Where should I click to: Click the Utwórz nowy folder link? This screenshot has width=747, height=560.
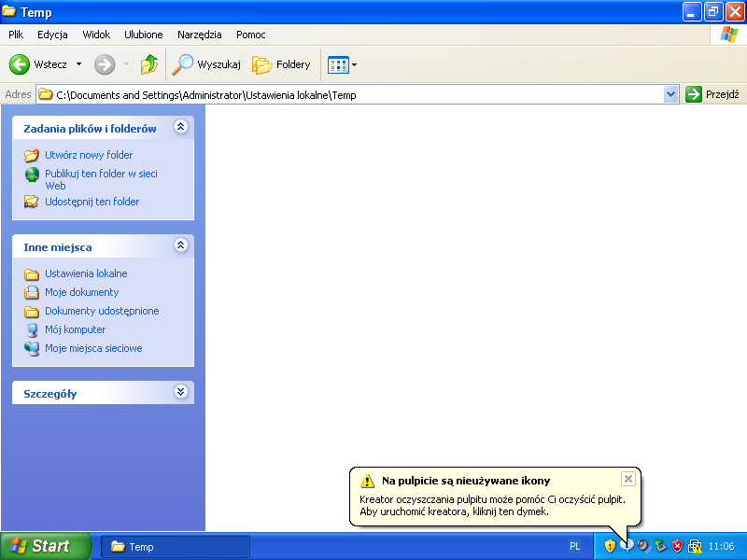point(89,155)
